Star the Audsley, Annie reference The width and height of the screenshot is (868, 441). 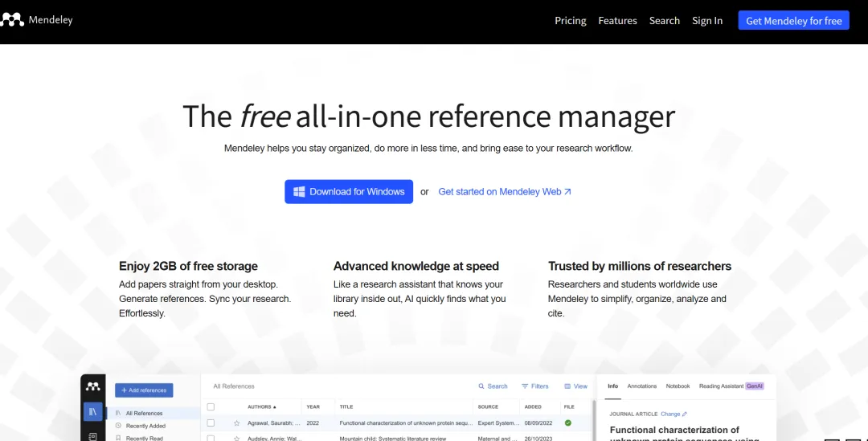(x=236, y=438)
